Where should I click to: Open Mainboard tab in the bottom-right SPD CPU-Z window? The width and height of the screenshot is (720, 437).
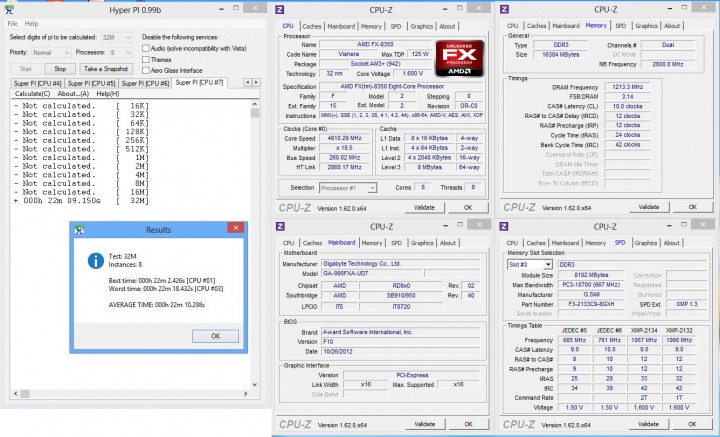565,243
